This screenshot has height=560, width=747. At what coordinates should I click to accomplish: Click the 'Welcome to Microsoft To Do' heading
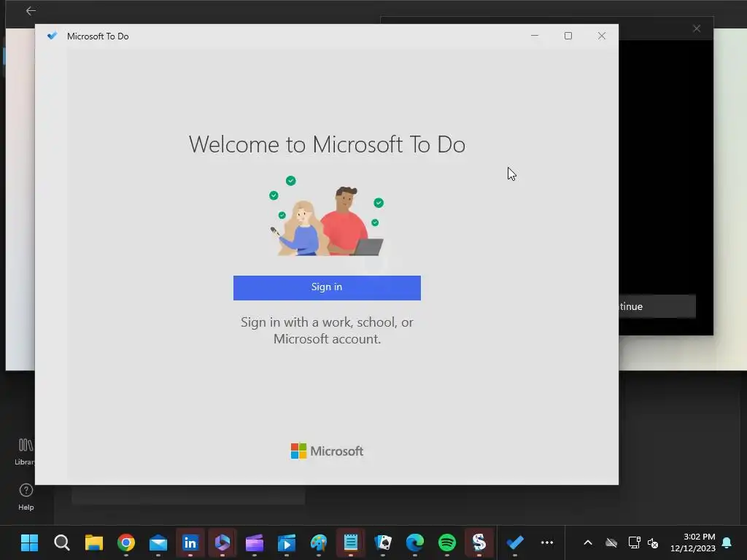[327, 144]
